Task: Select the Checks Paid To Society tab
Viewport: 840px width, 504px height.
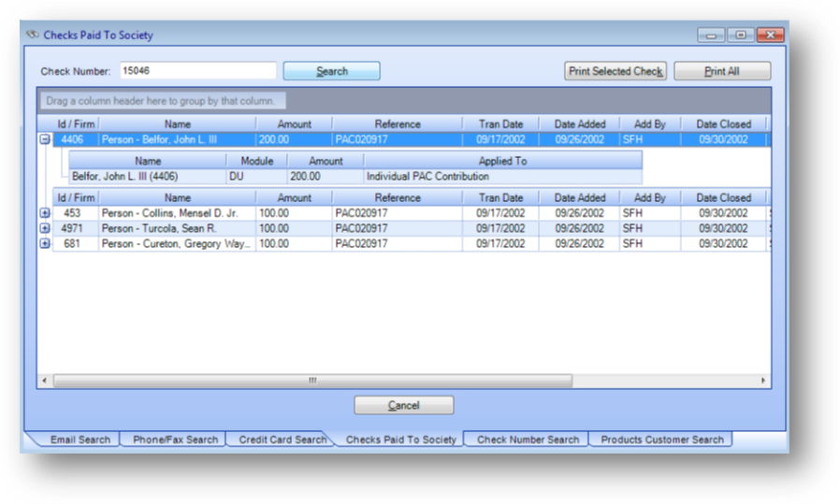Action: coord(400,439)
